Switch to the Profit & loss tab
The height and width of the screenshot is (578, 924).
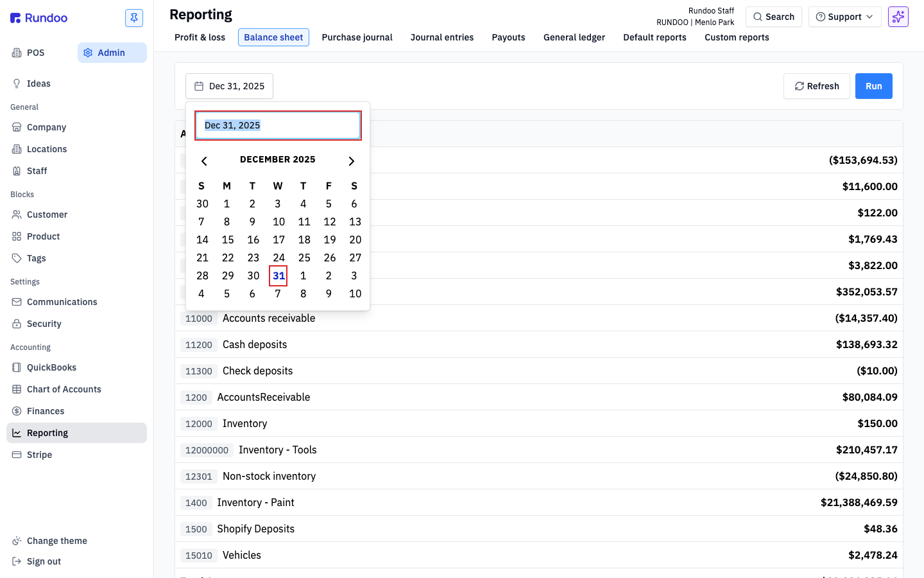click(200, 37)
